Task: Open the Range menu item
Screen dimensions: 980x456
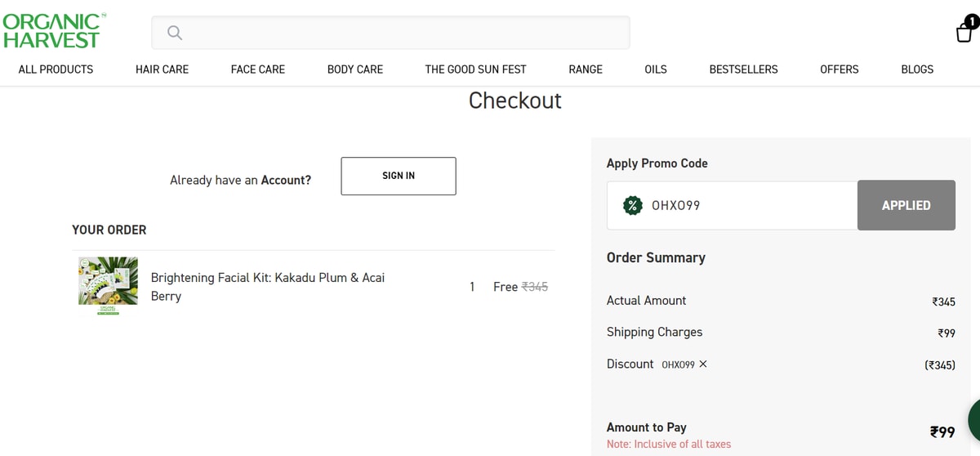Action: click(x=586, y=69)
